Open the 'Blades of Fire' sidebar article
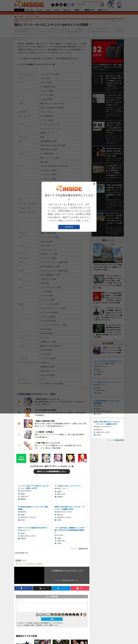The height and width of the screenshot is (644, 138). [x=107, y=83]
